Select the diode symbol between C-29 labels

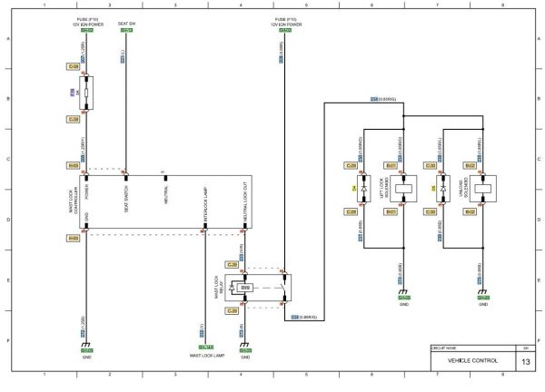pos(364,189)
